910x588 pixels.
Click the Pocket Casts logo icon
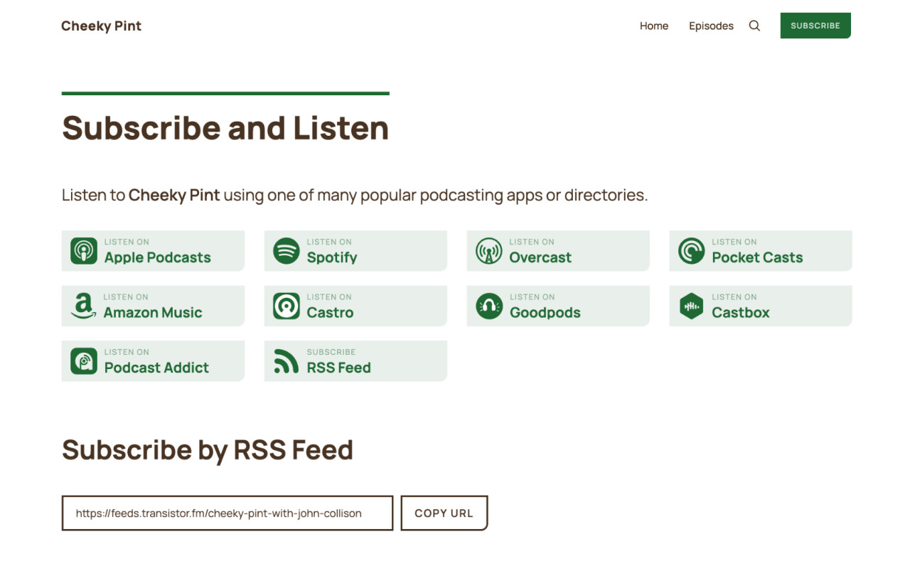coord(691,251)
